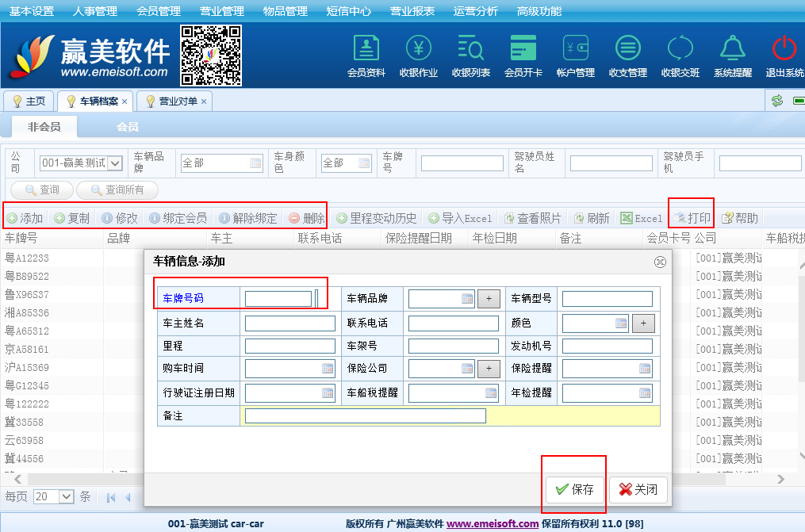Expand the 公司 company dropdown

click(114, 163)
